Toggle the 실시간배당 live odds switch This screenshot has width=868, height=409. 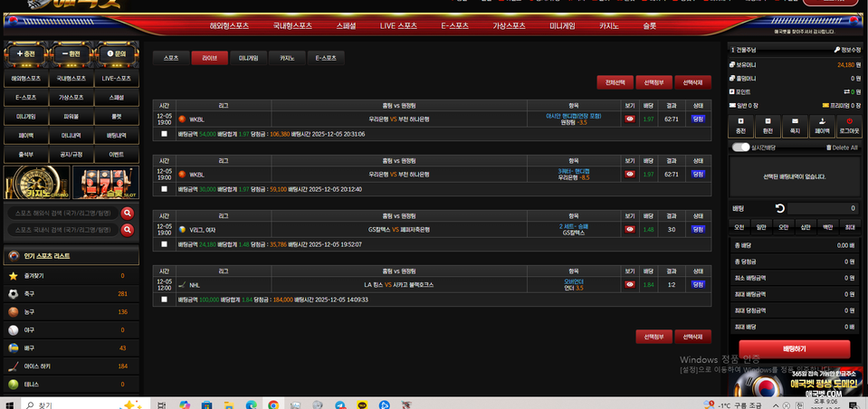pyautogui.click(x=740, y=147)
